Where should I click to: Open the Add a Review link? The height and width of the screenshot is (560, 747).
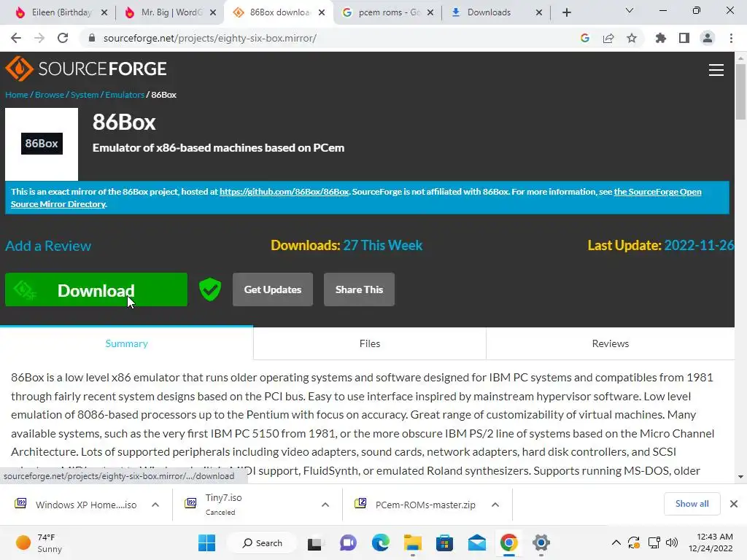click(48, 246)
